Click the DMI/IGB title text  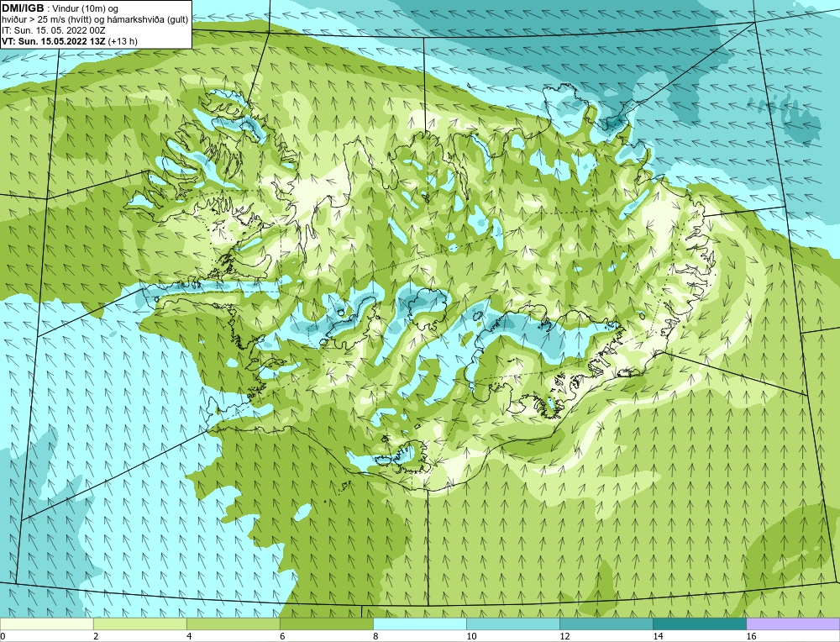pyautogui.click(x=23, y=8)
